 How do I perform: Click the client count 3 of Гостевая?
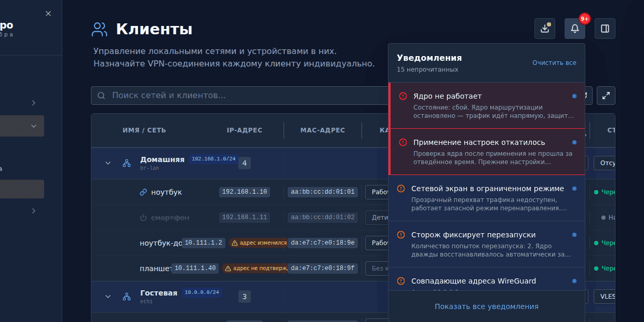tap(244, 297)
